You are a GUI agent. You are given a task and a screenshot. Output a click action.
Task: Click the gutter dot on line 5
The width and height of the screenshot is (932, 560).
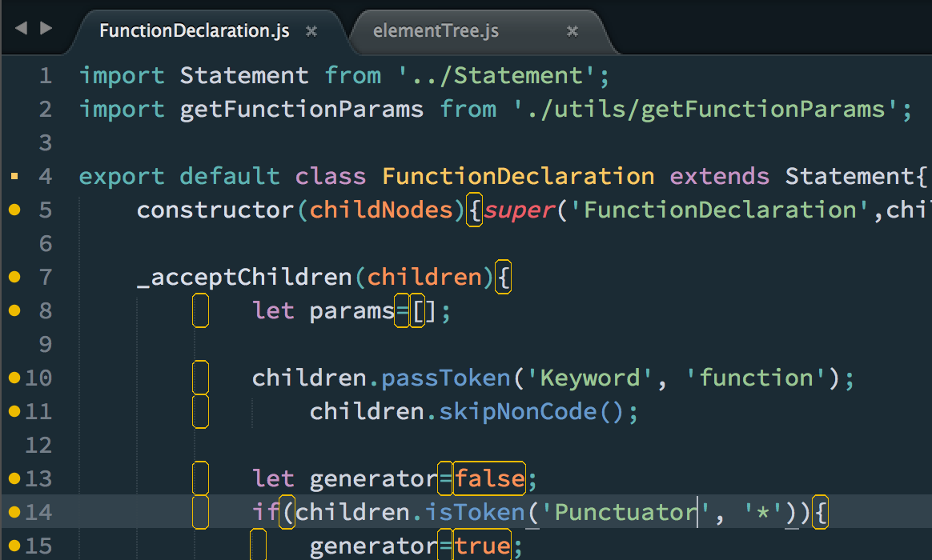(x=14, y=210)
